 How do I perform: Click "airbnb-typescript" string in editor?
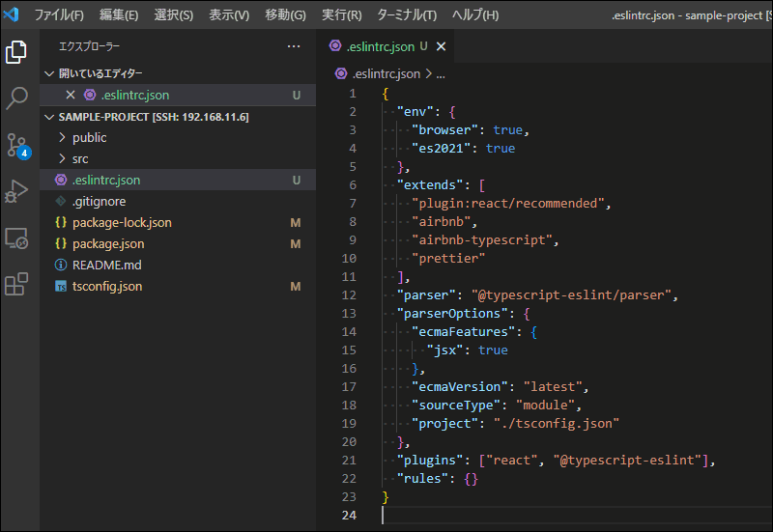(x=482, y=239)
